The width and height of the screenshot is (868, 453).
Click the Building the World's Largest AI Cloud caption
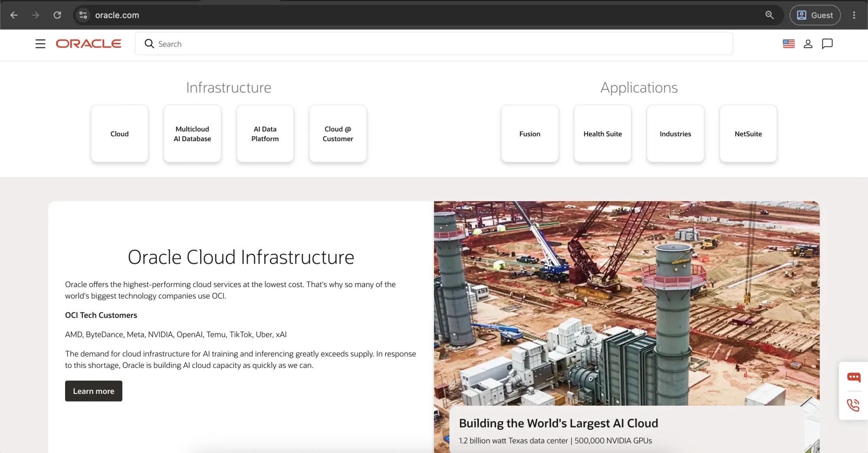[559, 423]
